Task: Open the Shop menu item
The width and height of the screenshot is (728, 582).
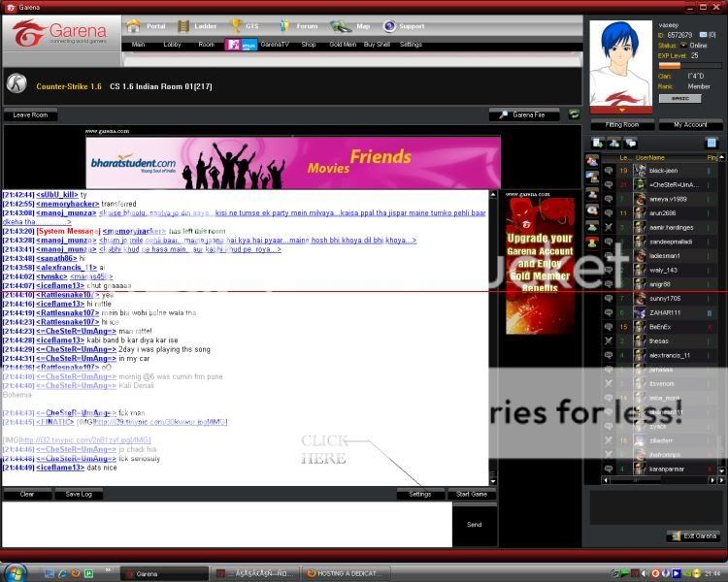Action: click(309, 45)
